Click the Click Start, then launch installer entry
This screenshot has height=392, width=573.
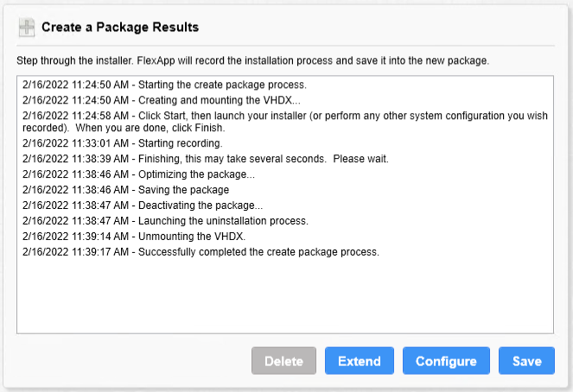pos(285,122)
